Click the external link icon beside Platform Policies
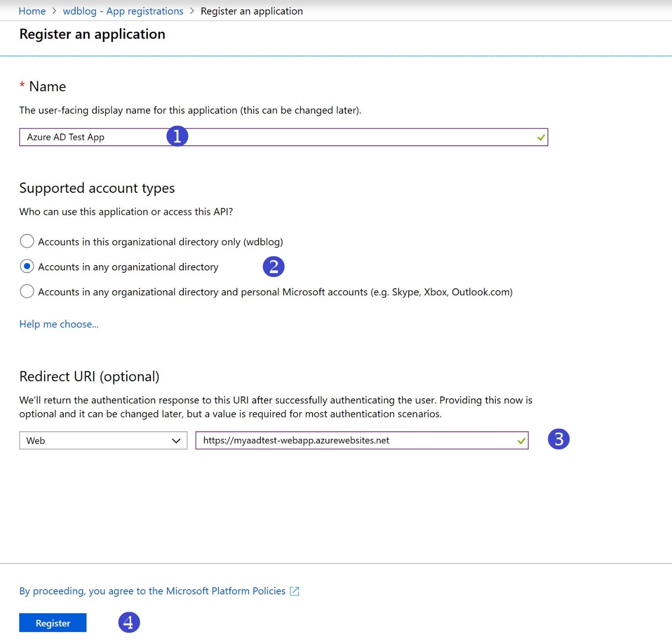Screen dimensions: 672x641 point(294,591)
